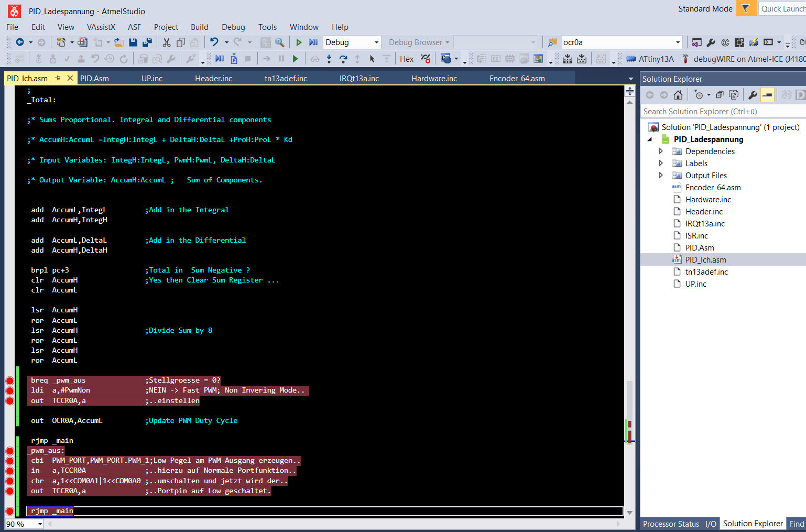Switch to the Hardware.inc editor tab
This screenshot has width=806, height=532.
pos(434,79)
